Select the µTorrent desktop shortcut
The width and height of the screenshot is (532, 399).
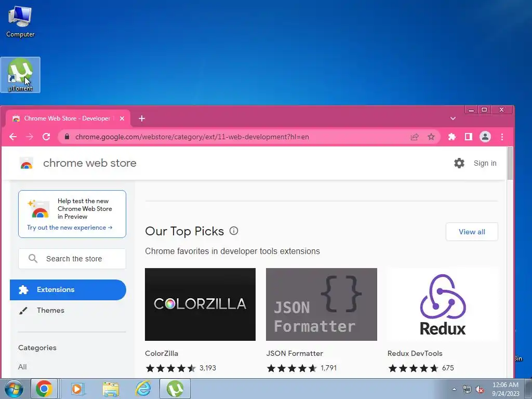20,75
